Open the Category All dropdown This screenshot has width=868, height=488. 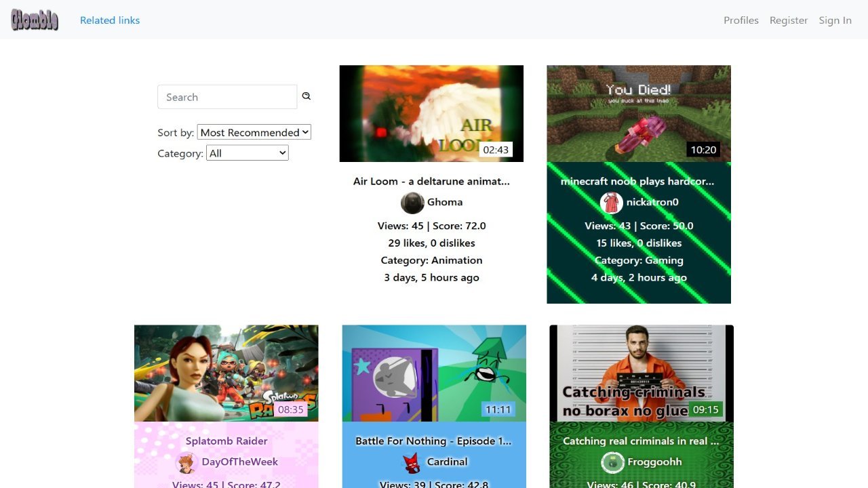coord(248,153)
